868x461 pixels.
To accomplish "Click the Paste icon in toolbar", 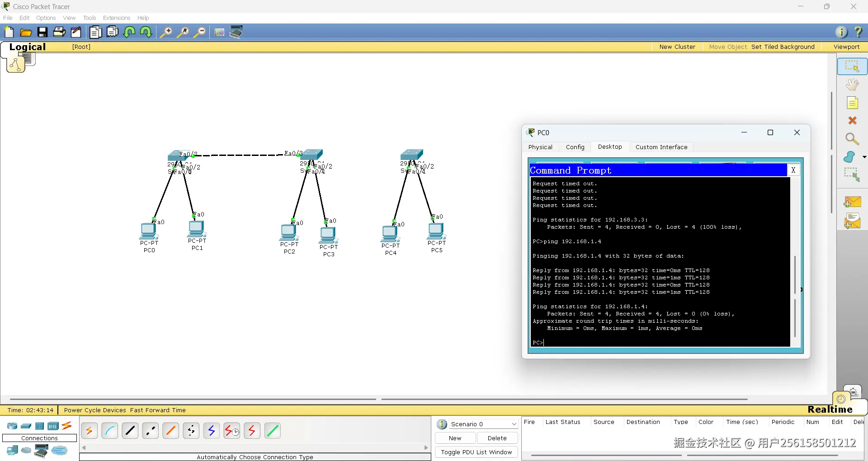I will click(113, 32).
